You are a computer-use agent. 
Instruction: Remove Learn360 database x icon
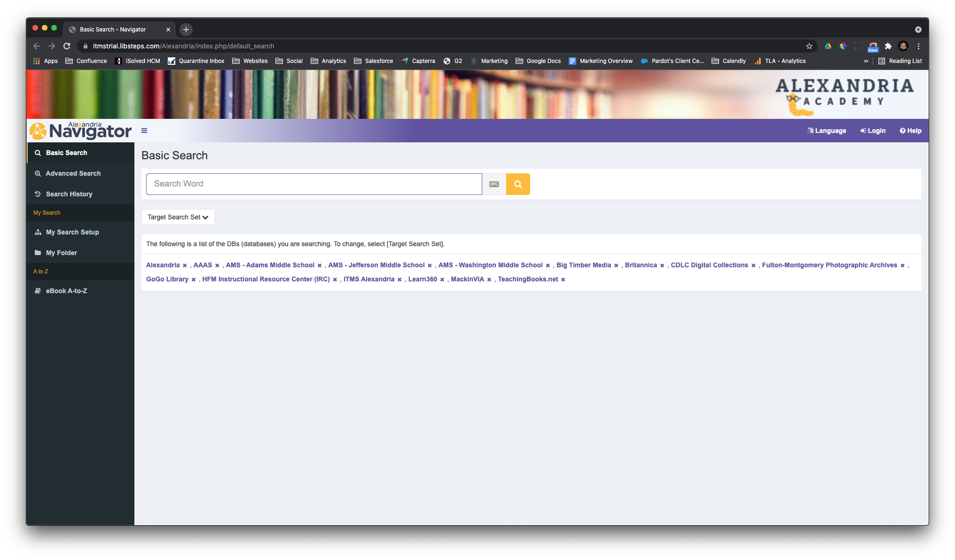[x=442, y=280]
